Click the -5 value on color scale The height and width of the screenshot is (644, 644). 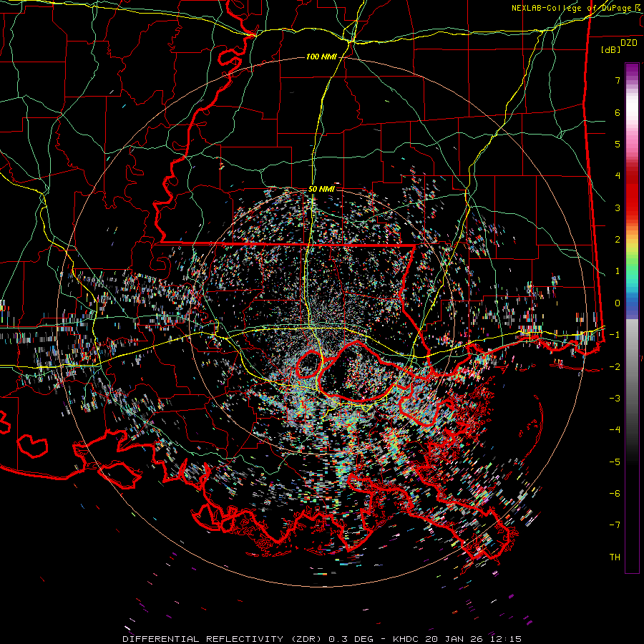pyautogui.click(x=615, y=462)
